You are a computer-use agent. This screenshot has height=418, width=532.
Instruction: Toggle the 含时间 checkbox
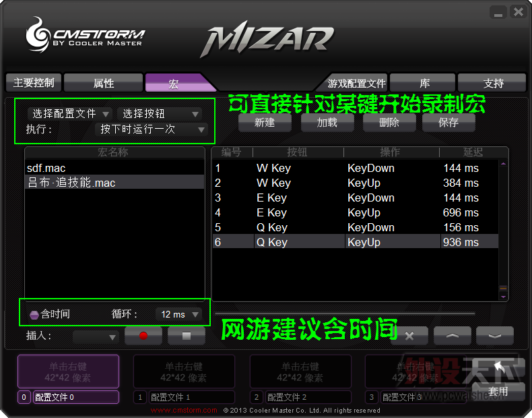pyautogui.click(x=34, y=315)
